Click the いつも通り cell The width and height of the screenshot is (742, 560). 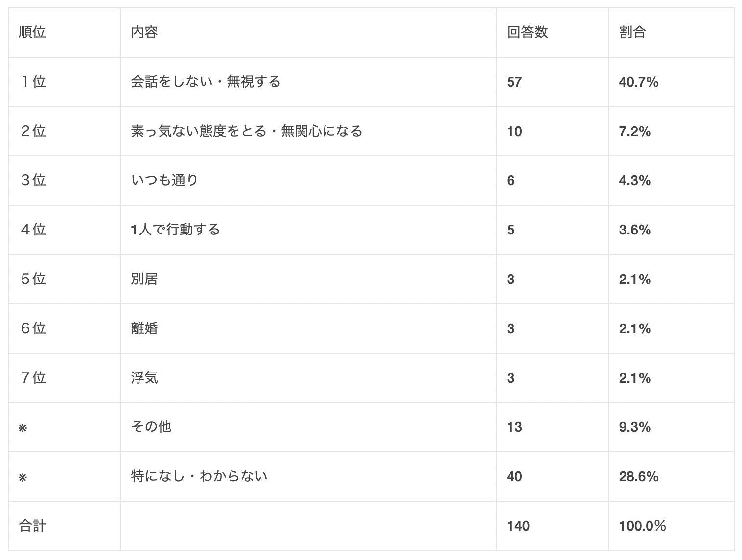point(164,180)
